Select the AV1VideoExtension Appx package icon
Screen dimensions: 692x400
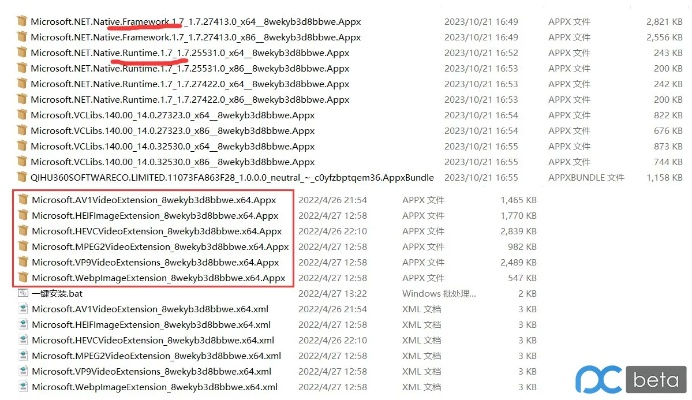23,200
